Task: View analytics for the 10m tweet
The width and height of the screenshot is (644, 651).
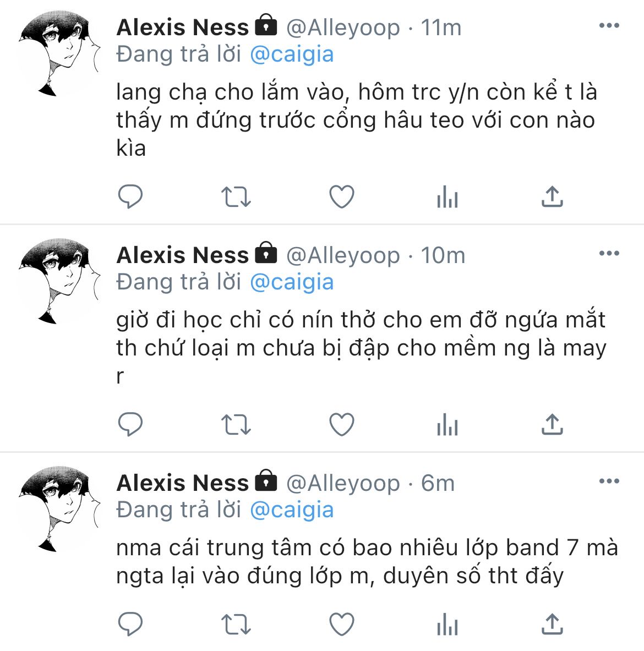Action: (x=447, y=424)
